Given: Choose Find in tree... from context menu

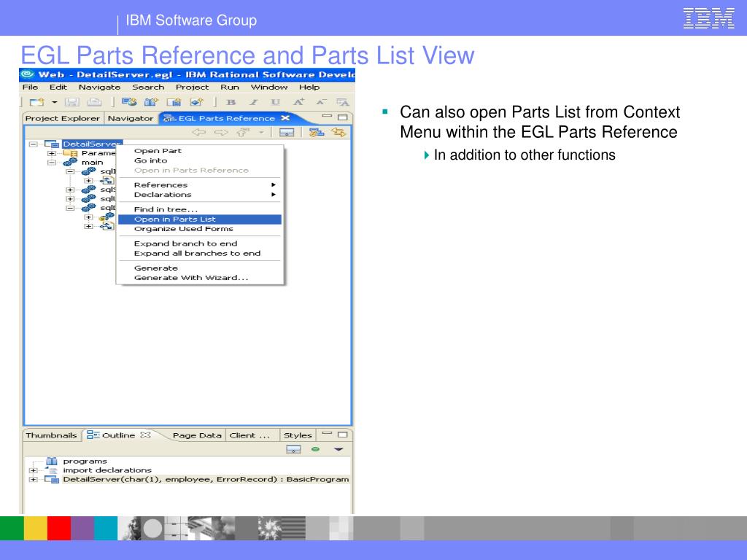Looking at the screenshot, I should [199, 209].
